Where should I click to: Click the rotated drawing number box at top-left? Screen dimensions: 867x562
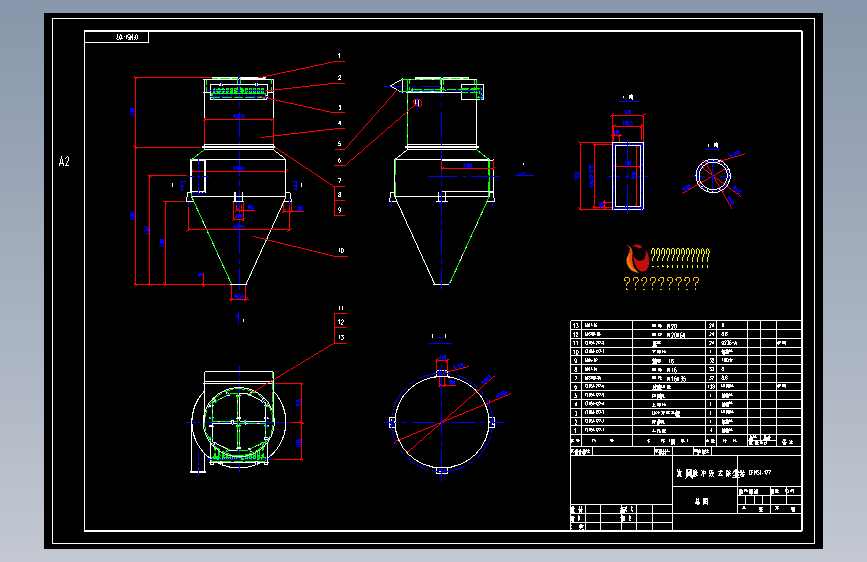point(117,37)
